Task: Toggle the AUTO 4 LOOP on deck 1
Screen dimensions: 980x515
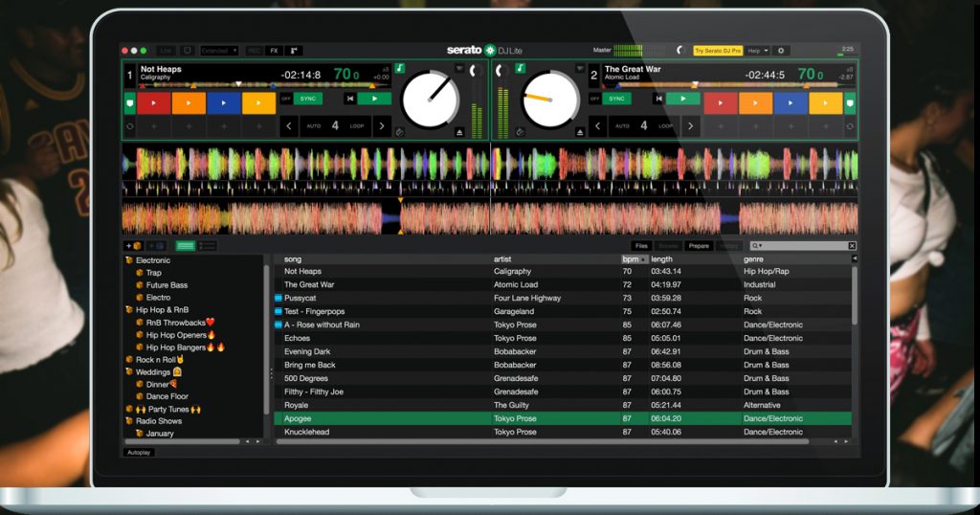Action: (x=335, y=125)
